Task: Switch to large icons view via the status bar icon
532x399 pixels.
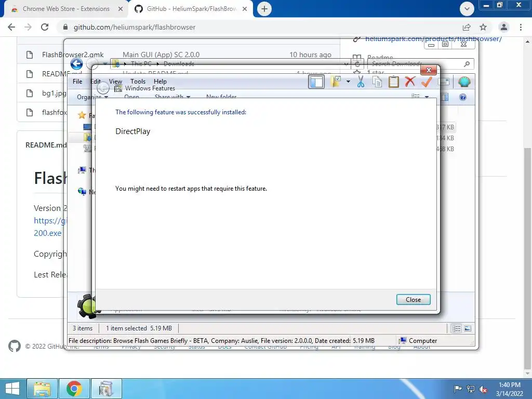Action: click(x=468, y=328)
